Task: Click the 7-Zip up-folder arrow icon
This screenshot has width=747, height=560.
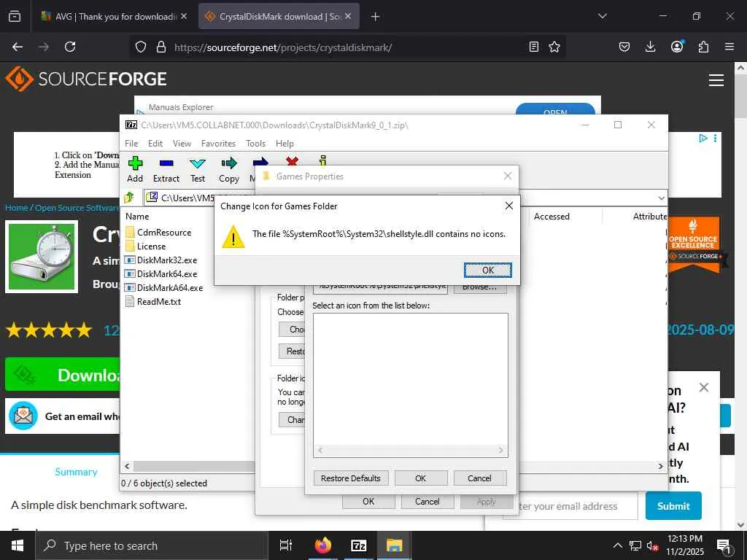Action: pyautogui.click(x=129, y=197)
